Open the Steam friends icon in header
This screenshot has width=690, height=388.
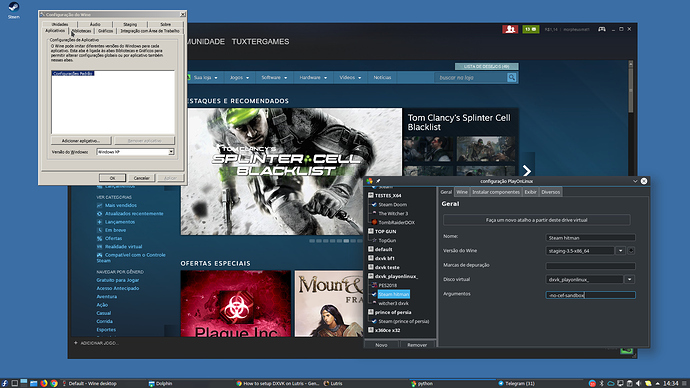pos(510,29)
